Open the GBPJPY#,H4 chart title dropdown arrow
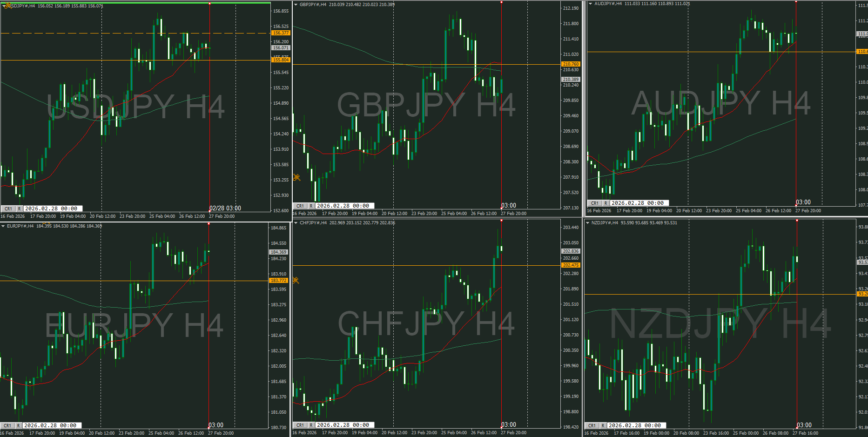 [x=296, y=5]
